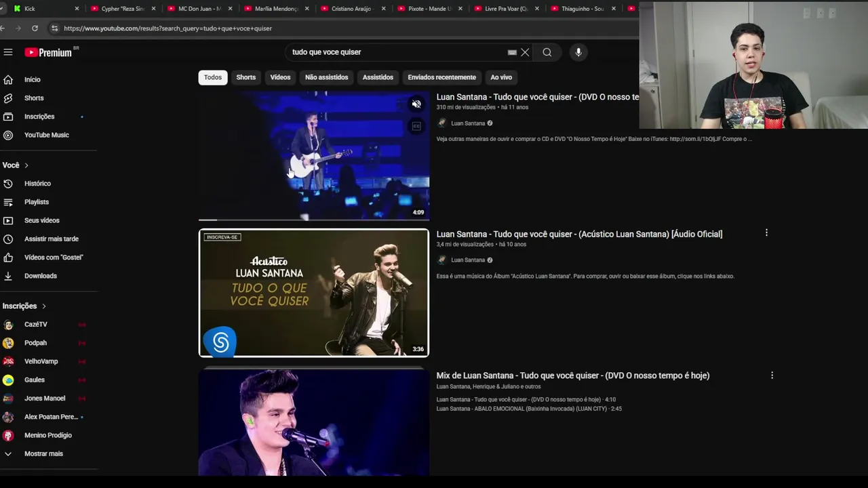Open Luan Santana channel under first result
The height and width of the screenshot is (488, 868).
[x=468, y=123]
